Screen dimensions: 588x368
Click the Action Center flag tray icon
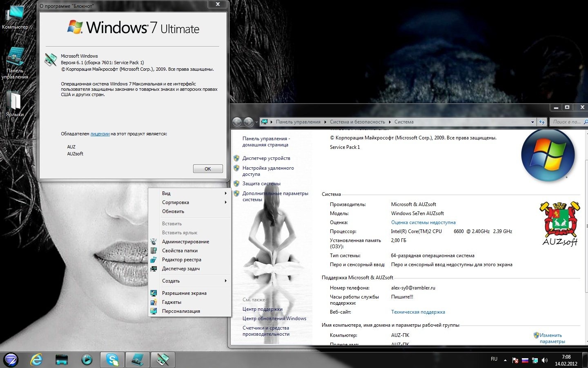click(515, 360)
